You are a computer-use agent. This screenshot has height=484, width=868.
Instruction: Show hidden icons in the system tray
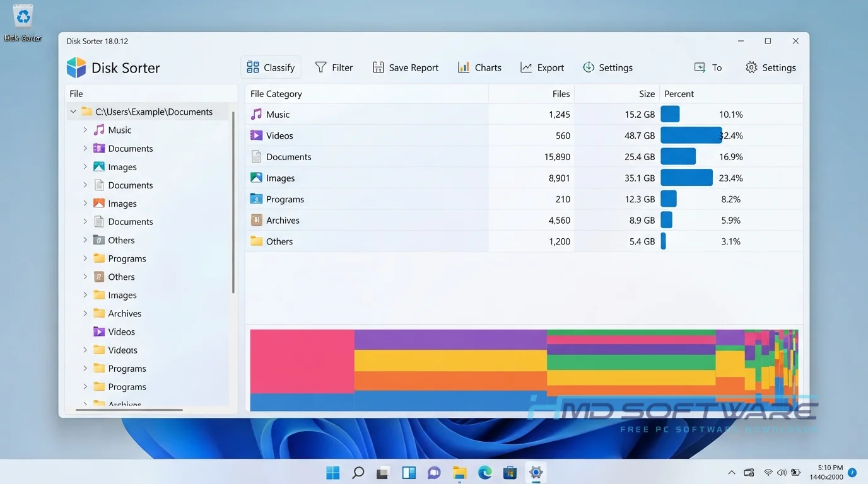click(x=732, y=473)
